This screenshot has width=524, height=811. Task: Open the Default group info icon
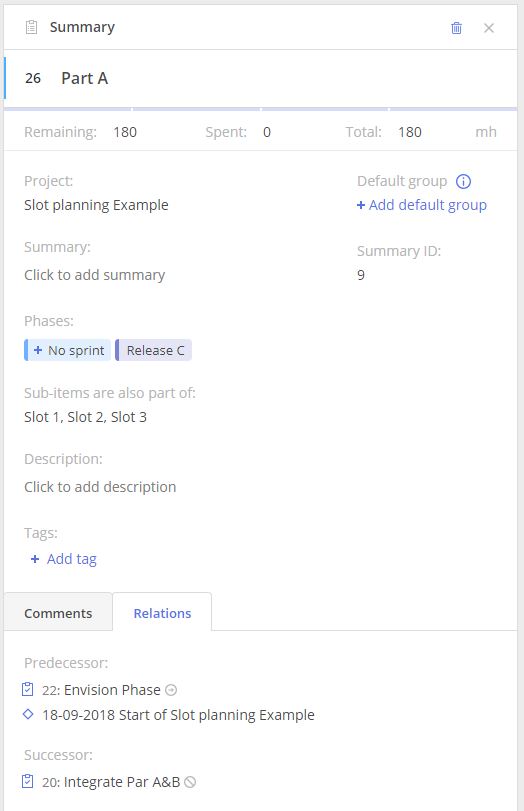coord(463,182)
